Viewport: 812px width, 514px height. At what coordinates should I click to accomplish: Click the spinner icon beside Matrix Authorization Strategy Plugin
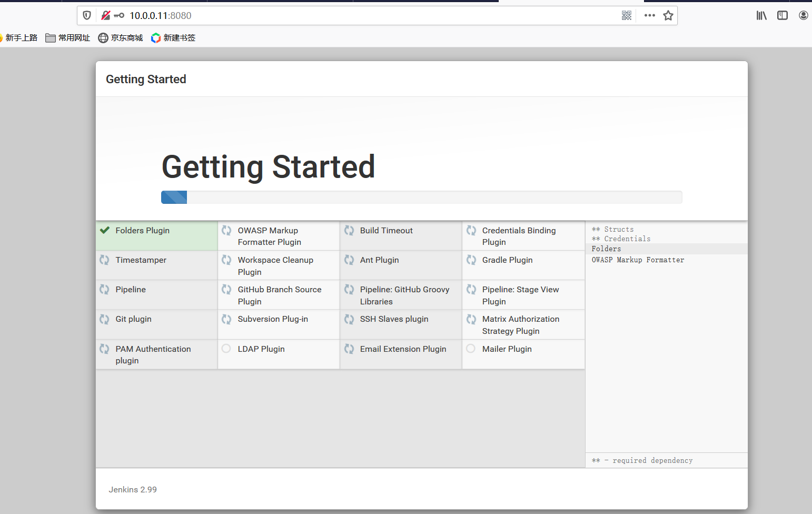(x=471, y=319)
